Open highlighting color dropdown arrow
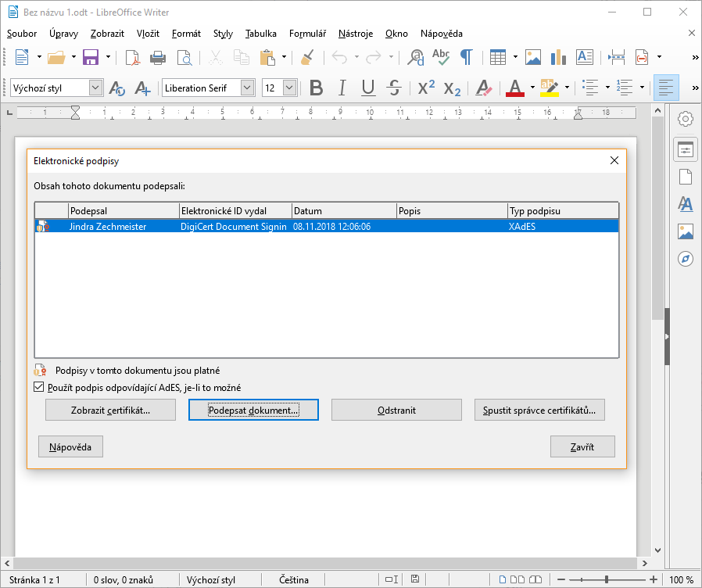This screenshot has width=702, height=588. (567, 88)
